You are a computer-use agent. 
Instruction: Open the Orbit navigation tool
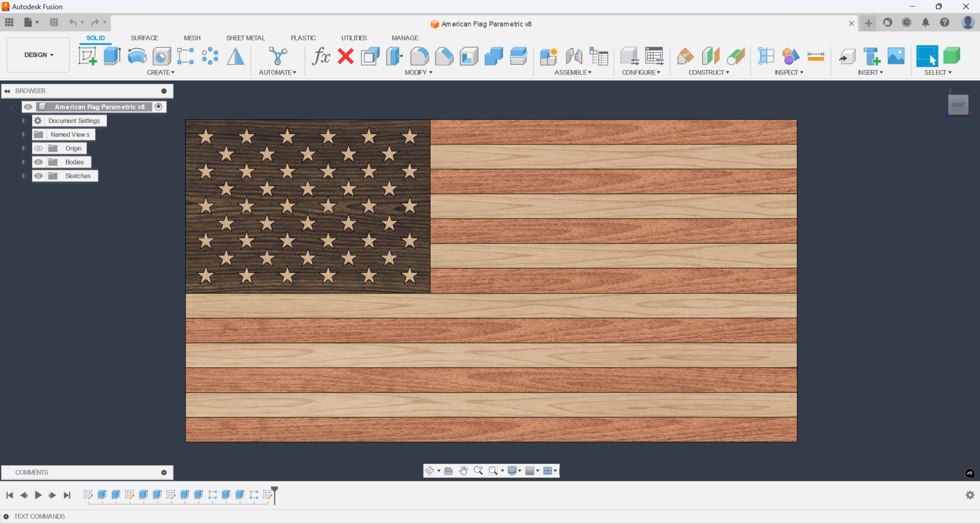pyautogui.click(x=429, y=471)
